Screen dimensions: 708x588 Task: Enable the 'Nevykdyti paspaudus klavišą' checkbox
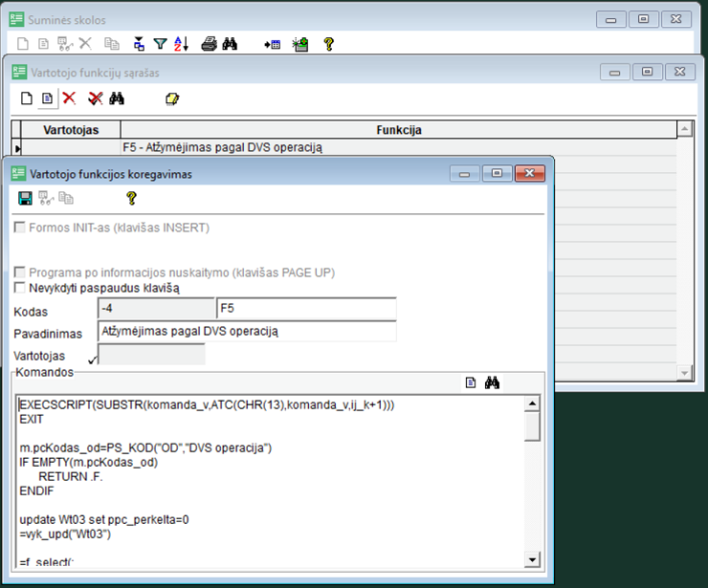coord(20,287)
